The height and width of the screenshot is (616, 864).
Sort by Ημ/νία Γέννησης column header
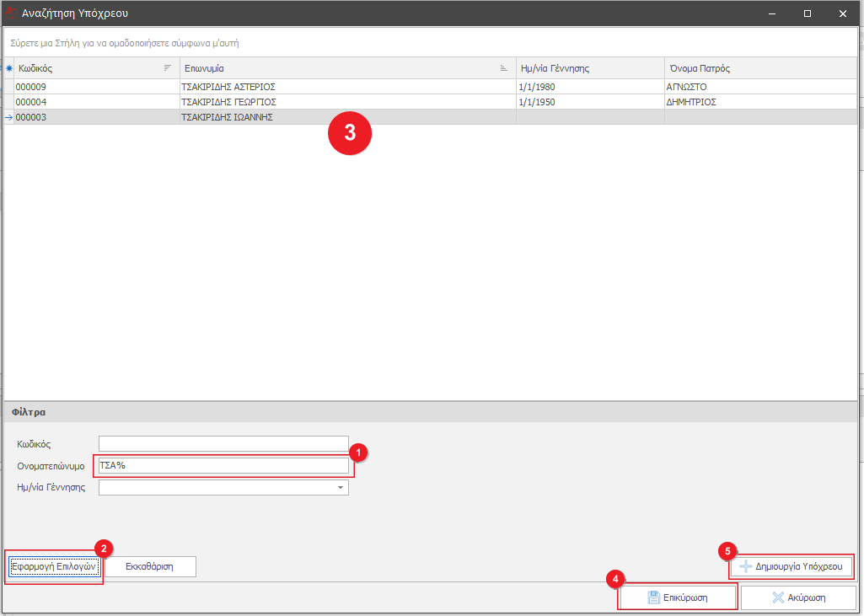(590, 68)
